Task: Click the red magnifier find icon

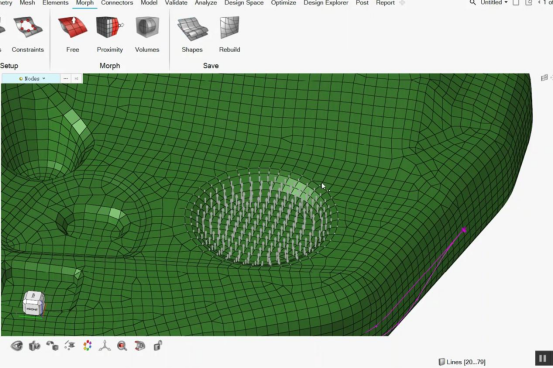Action: tap(122, 346)
